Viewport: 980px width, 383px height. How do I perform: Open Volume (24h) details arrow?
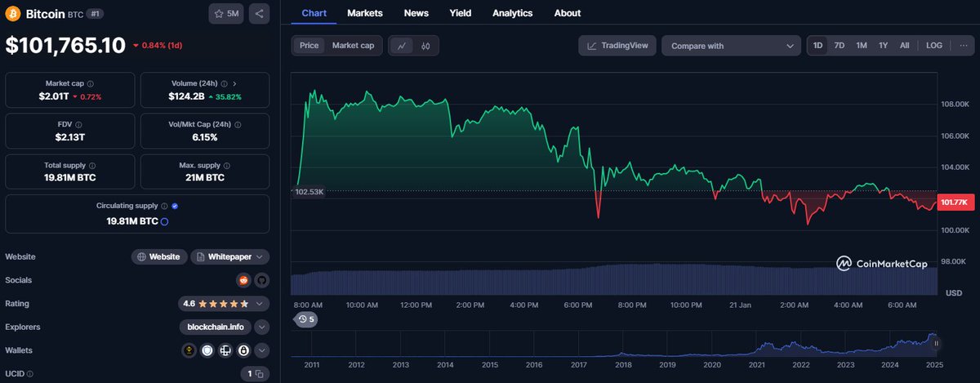click(x=235, y=83)
